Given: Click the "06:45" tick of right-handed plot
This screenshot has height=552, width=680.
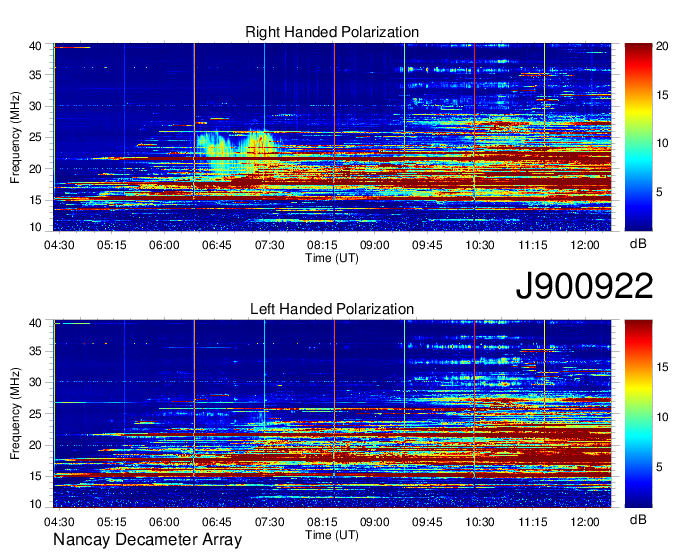Looking at the screenshot, I should [x=216, y=245].
